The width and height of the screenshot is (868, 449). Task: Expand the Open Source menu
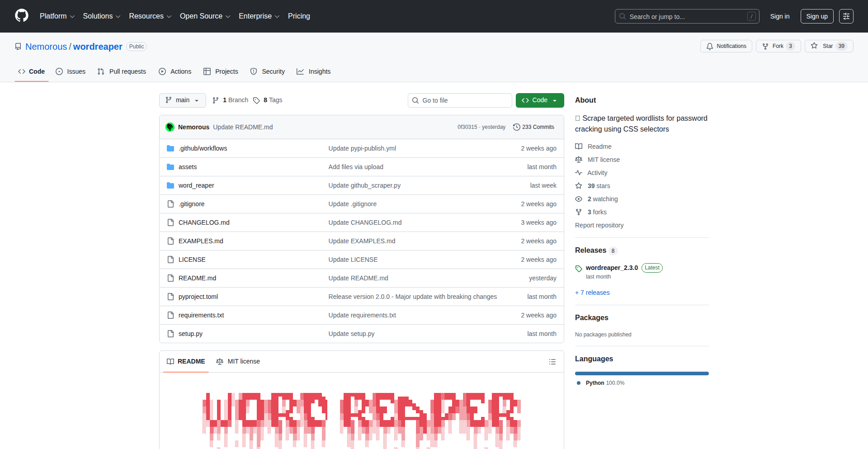[205, 16]
